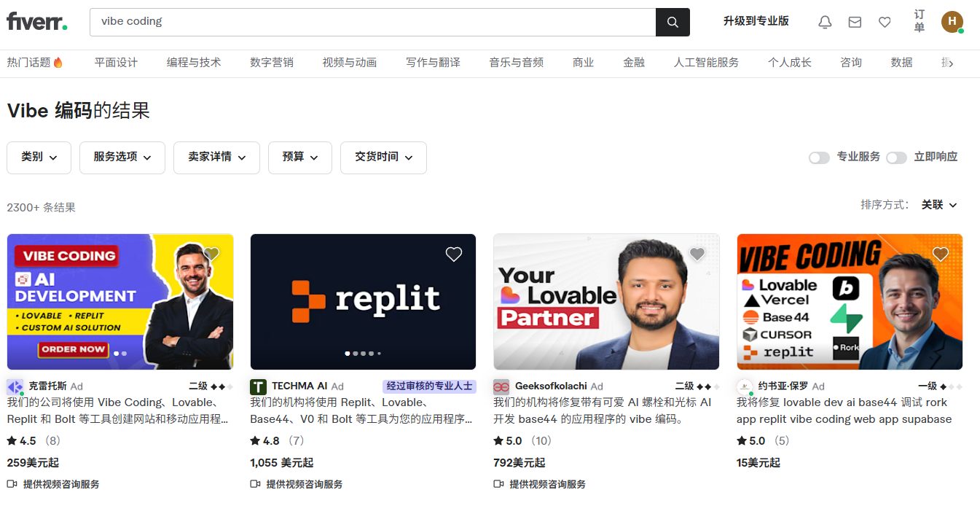Toggle the 立即响应 switch
The height and width of the screenshot is (506, 980).
[x=896, y=157]
